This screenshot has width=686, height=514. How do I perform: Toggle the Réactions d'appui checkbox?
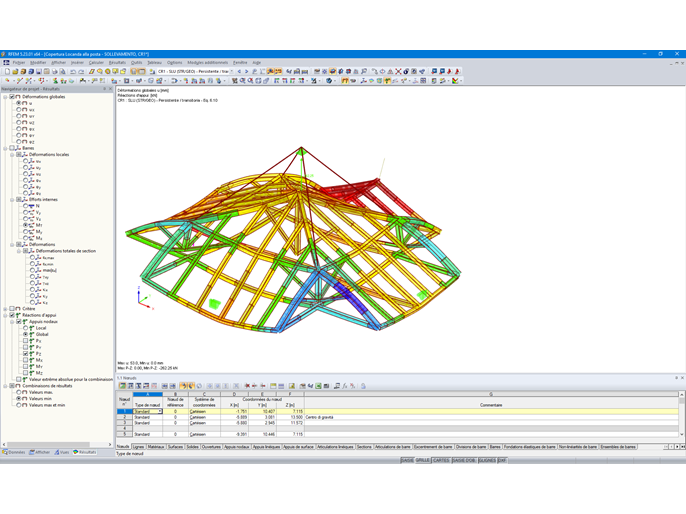click(12, 315)
